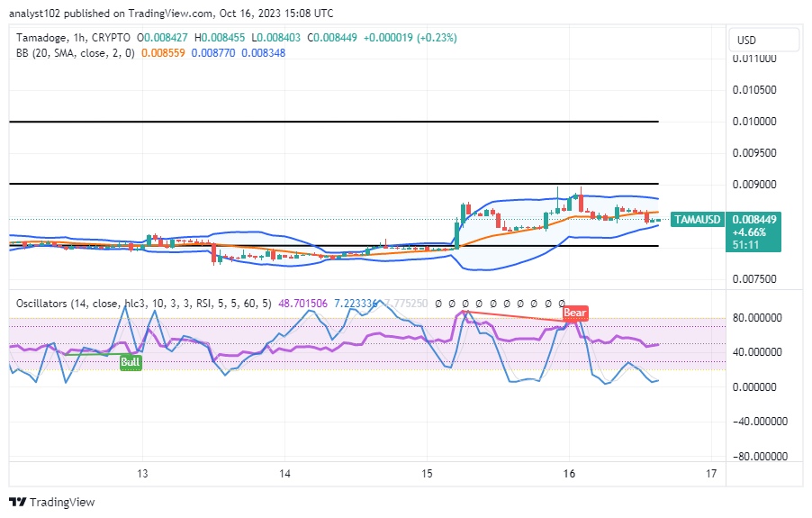Click the TAMAUSD price label tag
The image size is (812, 518).
click(x=697, y=220)
